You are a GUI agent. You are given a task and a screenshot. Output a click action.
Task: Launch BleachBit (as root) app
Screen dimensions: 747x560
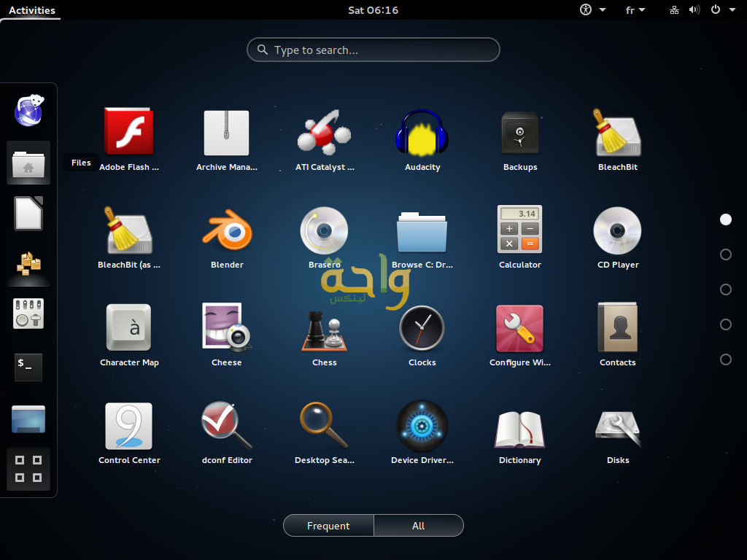click(128, 230)
